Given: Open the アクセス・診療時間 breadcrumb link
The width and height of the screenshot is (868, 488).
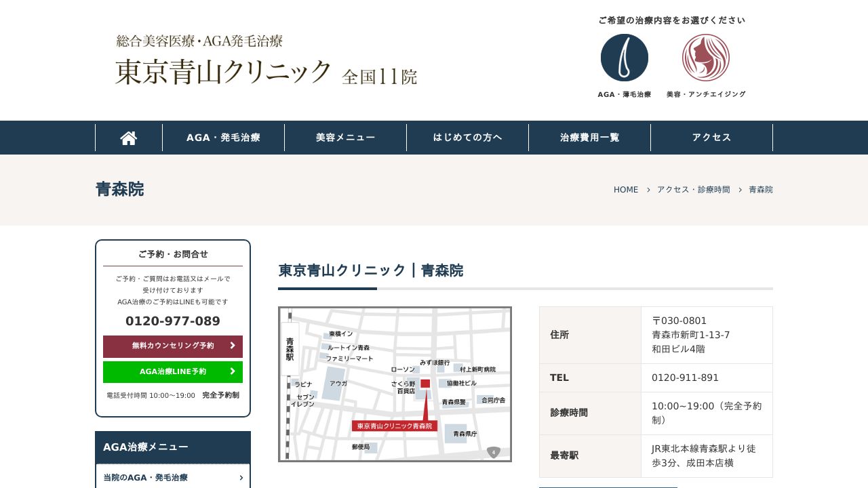Looking at the screenshot, I should point(693,190).
